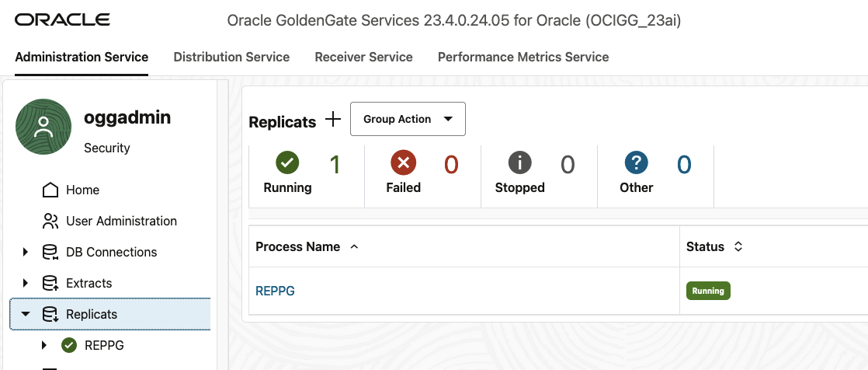Click the ascending sort arrow on Process Name
The width and height of the screenshot is (868, 370).
click(354, 247)
